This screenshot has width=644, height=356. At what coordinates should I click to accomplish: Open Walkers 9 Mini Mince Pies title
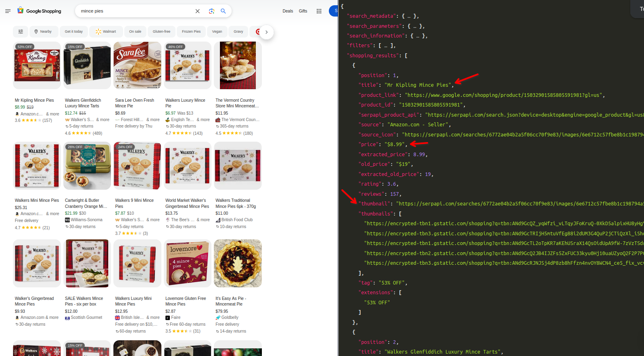134,203
